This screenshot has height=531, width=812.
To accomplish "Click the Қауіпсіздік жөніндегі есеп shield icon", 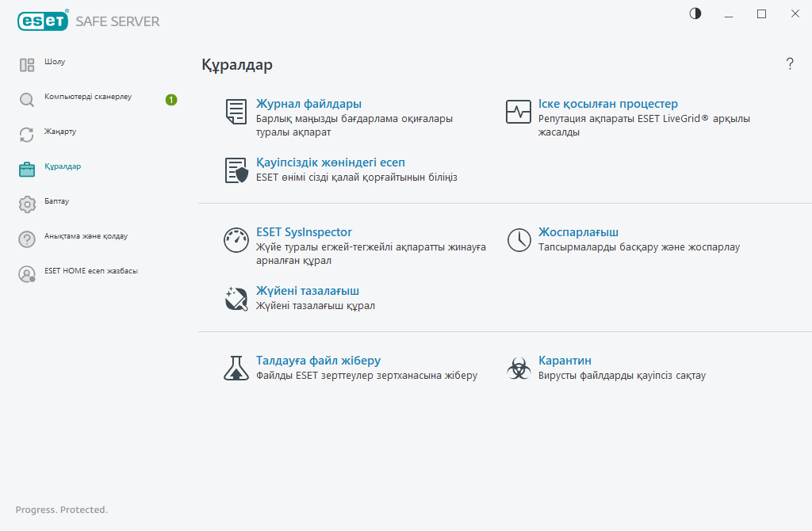I will (x=236, y=170).
